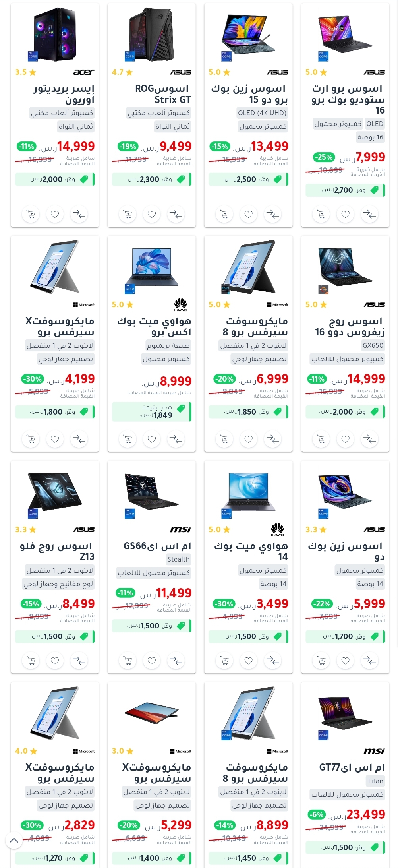Select the OLED (4K UHD) tag
Screen dimensions: 398x868
262,113
